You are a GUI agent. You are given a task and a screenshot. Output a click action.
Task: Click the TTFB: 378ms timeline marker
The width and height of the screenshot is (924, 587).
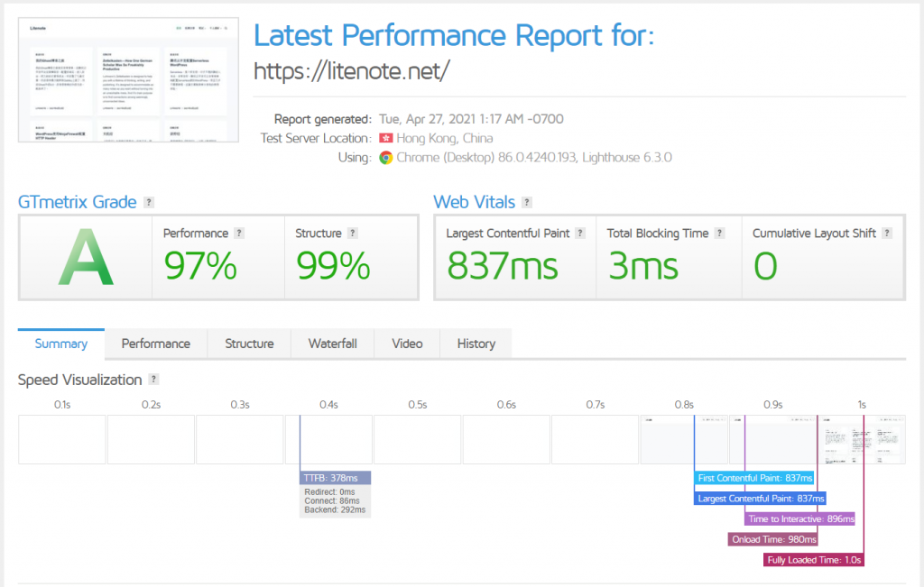pos(335,478)
